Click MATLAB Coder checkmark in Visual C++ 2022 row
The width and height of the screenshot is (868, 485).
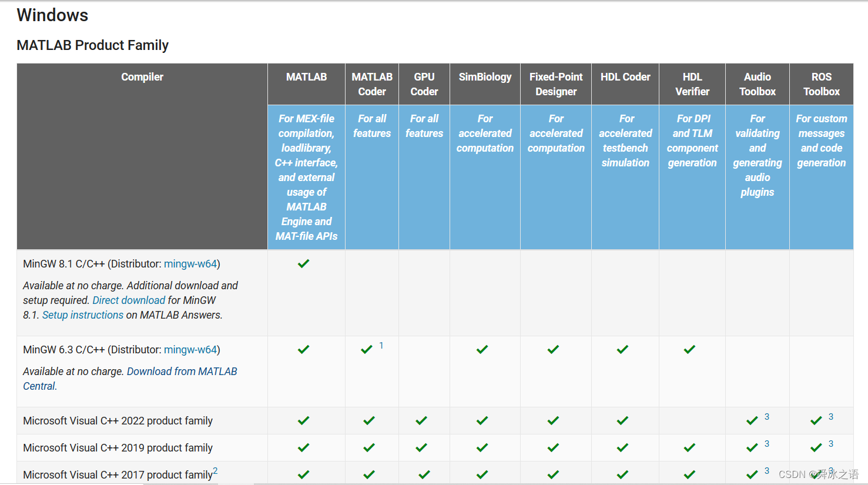pos(369,420)
